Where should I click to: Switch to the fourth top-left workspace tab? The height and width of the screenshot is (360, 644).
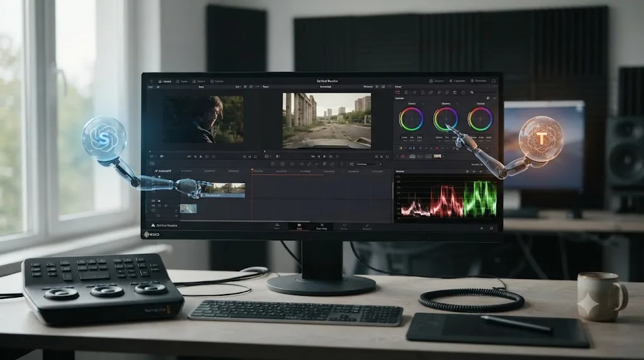217,81
